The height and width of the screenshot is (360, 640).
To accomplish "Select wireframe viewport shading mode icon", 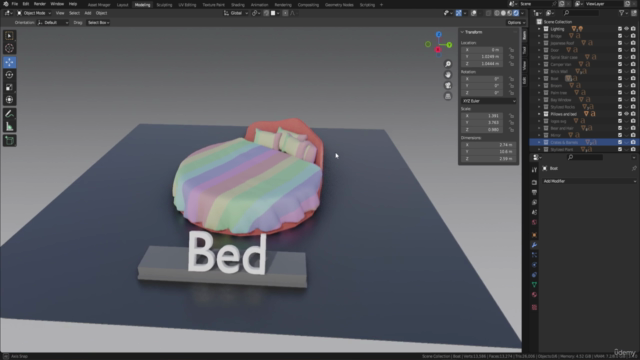I will click(497, 13).
